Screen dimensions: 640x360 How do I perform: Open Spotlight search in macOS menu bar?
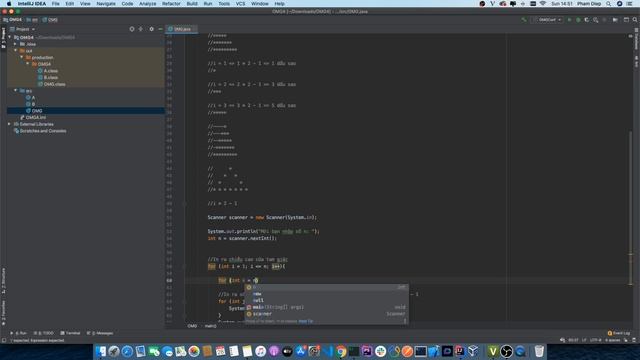pos(609,4)
